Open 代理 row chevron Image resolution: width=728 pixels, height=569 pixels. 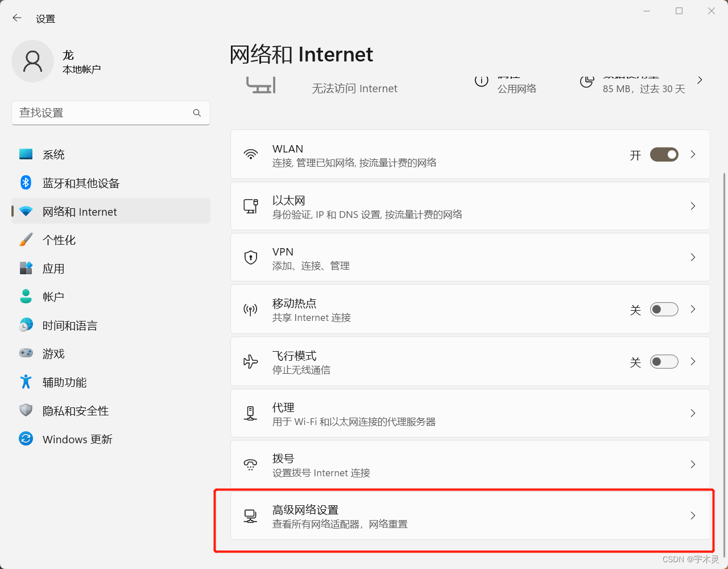[x=693, y=414]
